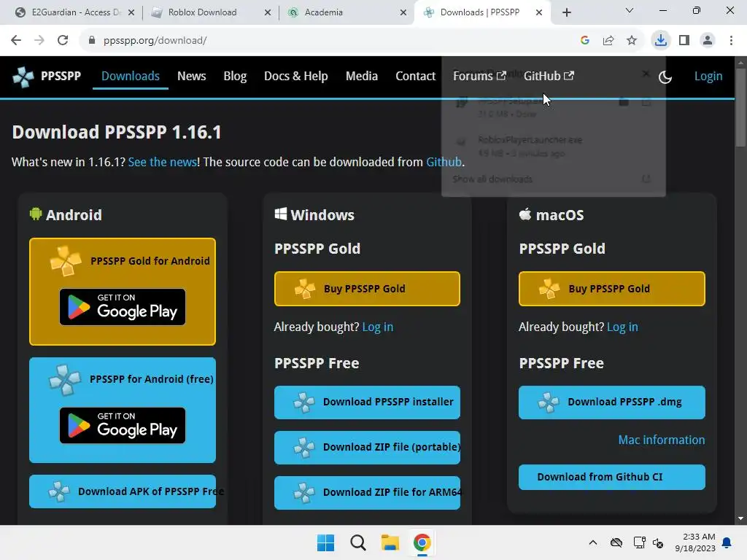Click Chrome icon in taskbar
The height and width of the screenshot is (560, 747).
(422, 542)
